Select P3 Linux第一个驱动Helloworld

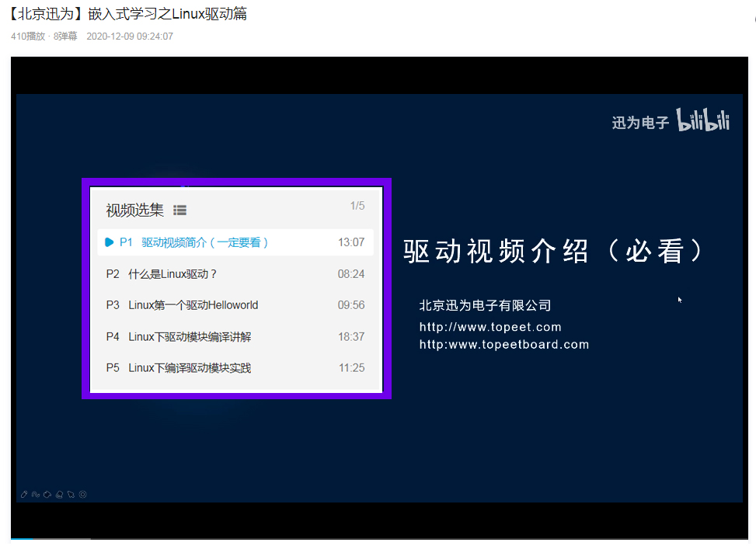tap(194, 304)
